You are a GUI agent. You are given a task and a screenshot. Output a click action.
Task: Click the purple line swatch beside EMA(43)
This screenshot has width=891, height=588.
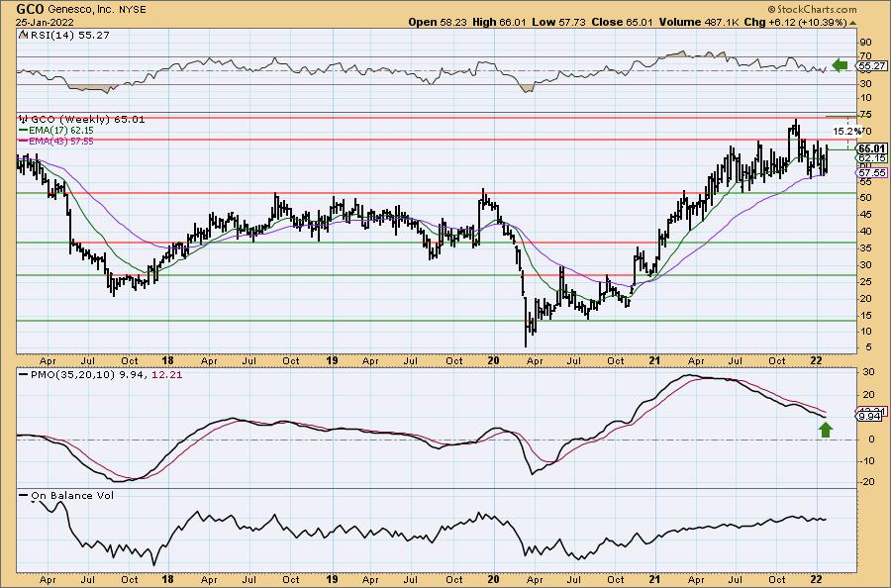(x=24, y=141)
